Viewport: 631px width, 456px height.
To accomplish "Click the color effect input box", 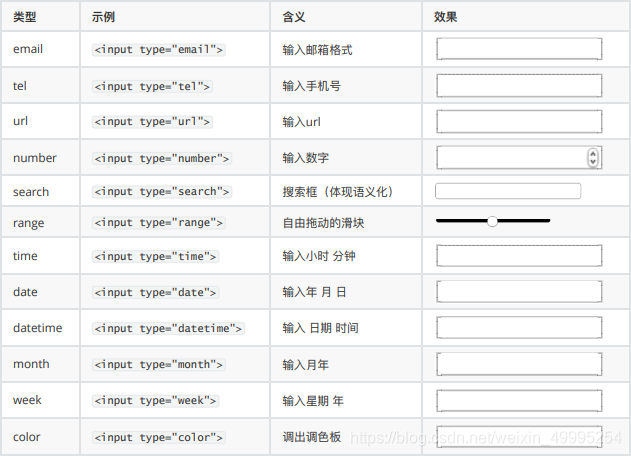I will tap(519, 437).
